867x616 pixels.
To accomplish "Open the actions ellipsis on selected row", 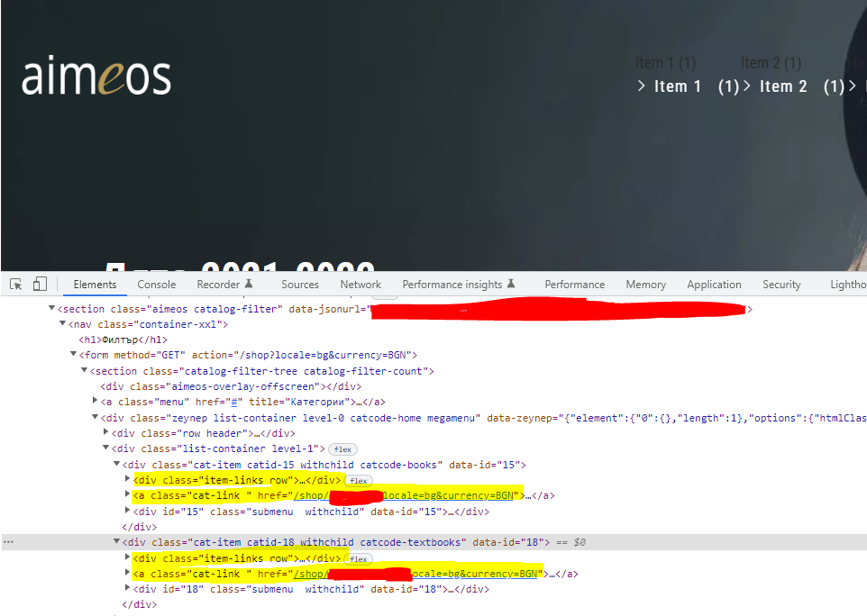I will tap(8, 542).
